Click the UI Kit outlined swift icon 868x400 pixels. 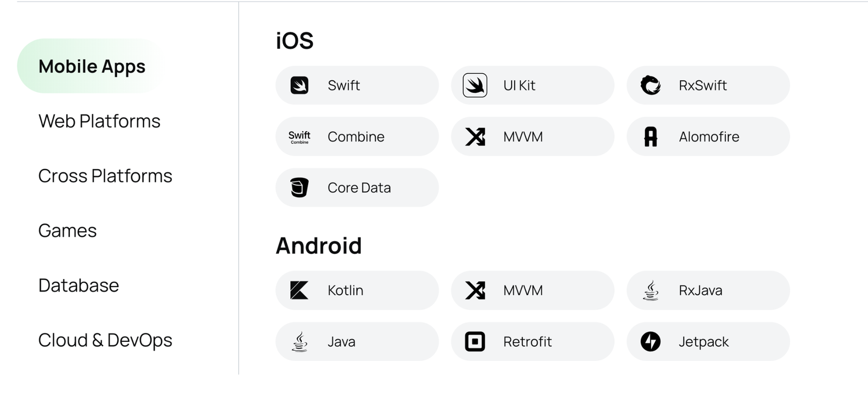tap(475, 85)
